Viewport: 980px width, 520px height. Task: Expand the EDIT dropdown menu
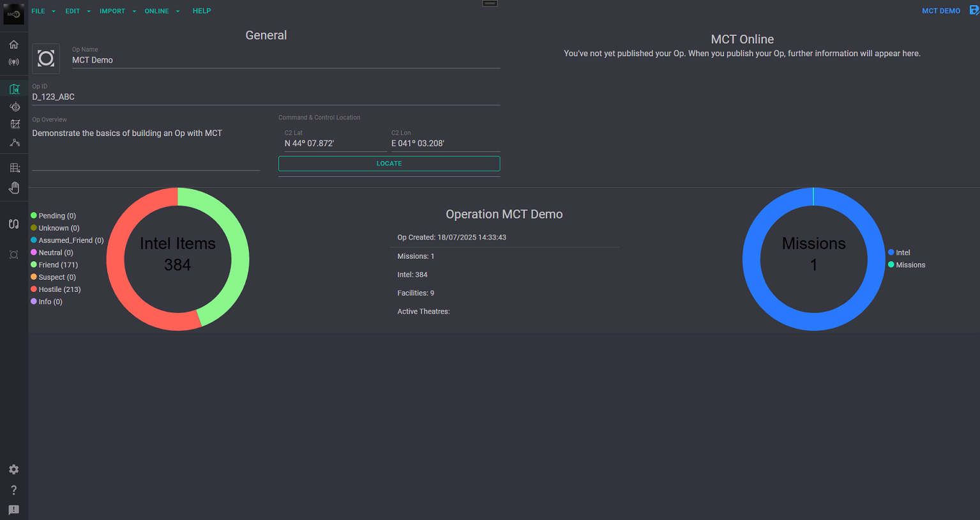point(77,11)
